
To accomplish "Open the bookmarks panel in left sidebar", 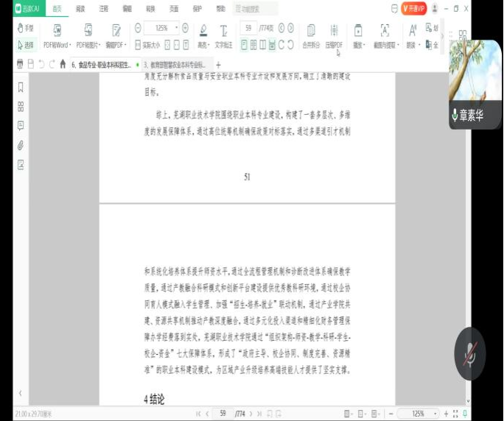I will pos(21,87).
